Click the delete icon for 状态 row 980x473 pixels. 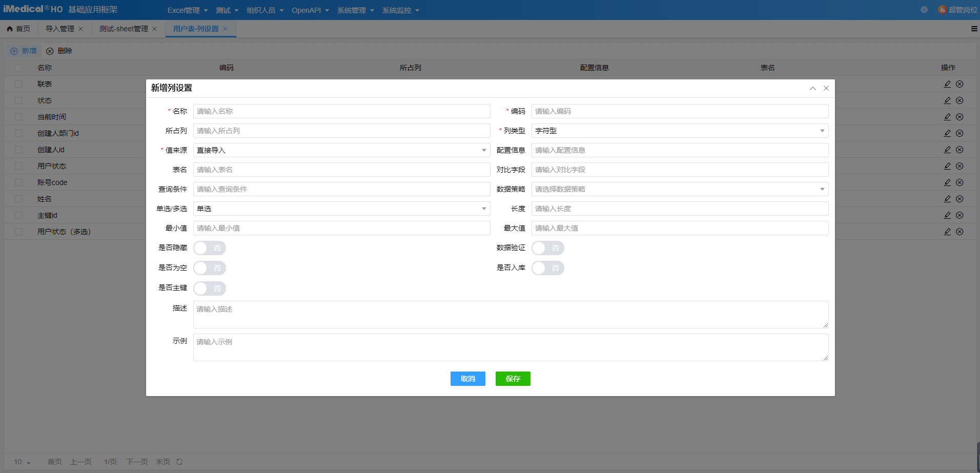959,100
